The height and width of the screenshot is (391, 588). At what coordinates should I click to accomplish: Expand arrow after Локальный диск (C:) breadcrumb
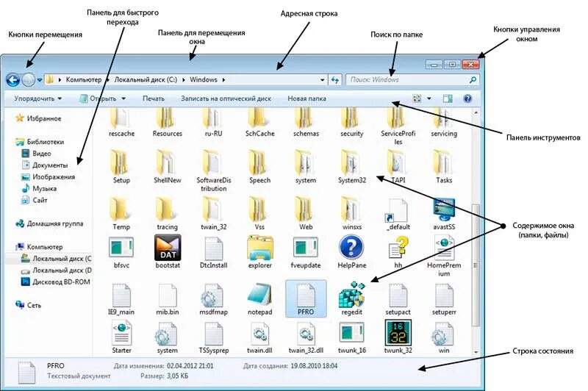click(x=183, y=80)
